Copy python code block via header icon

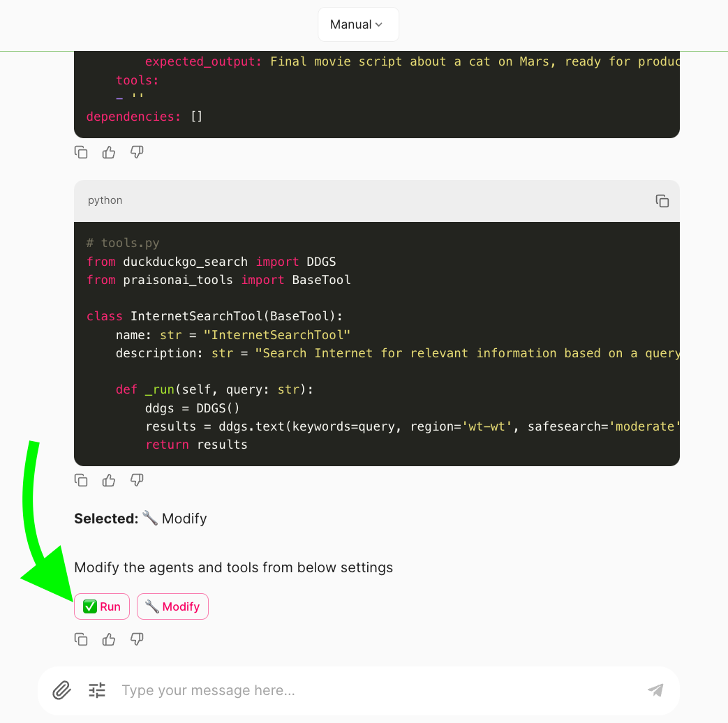click(662, 201)
